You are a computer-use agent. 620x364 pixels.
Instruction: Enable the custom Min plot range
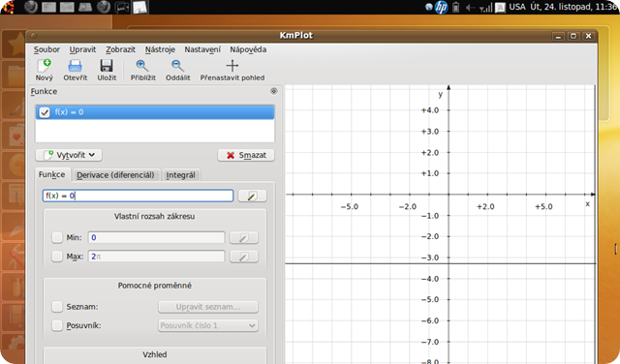pos(57,237)
